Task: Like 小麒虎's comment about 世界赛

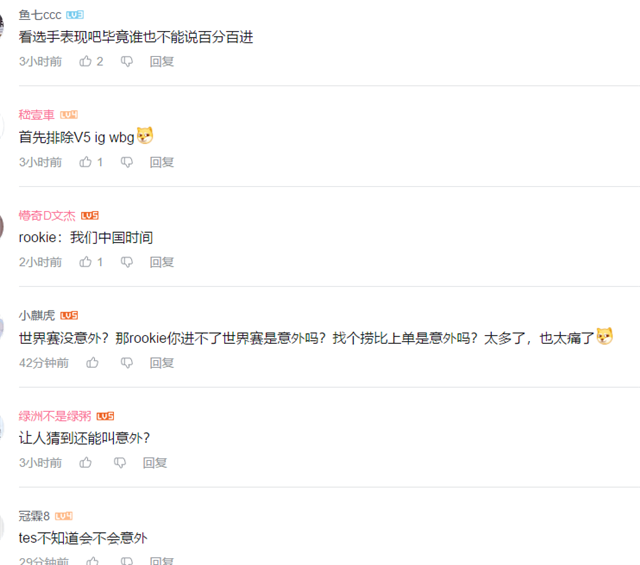Action: tap(92, 363)
